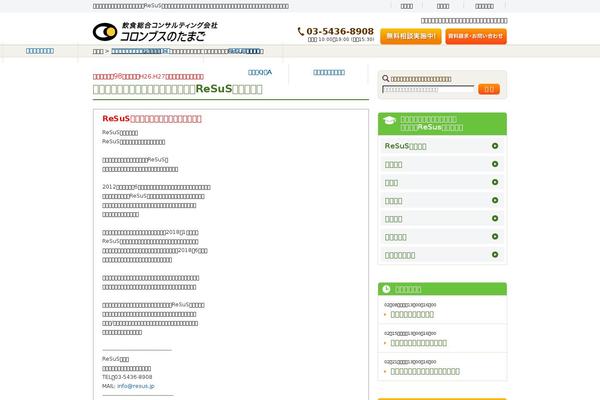The image size is (600, 400).
Task: Select the TEL 03-5436-8908 line in the article
Action: (127, 377)
